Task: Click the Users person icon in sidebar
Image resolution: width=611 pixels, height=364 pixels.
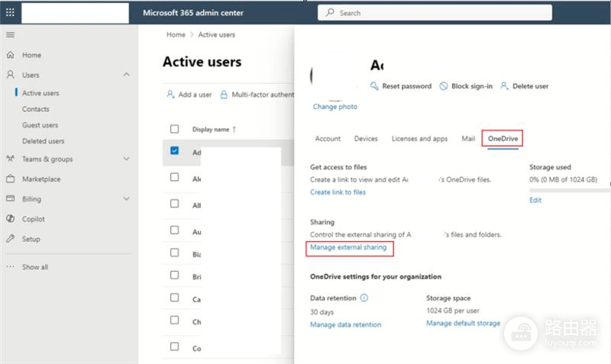Action: pos(11,74)
